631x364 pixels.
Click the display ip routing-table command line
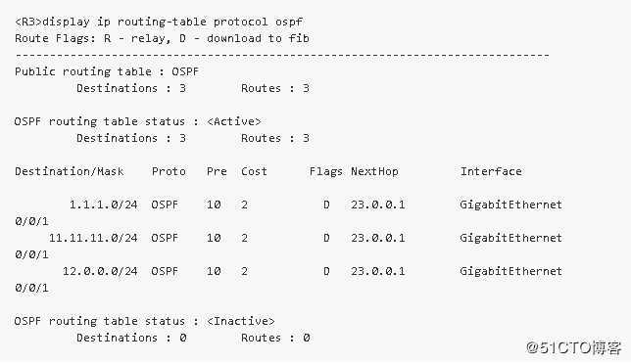click(159, 22)
